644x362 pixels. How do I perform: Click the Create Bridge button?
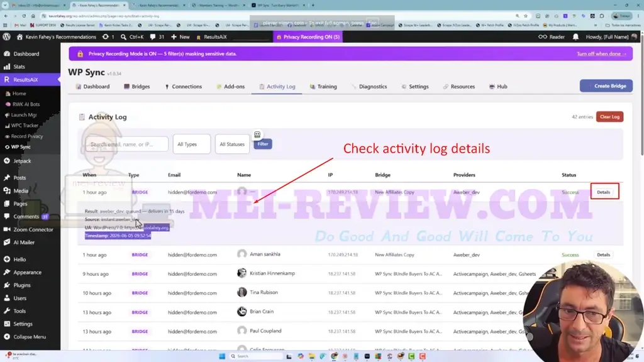click(606, 85)
